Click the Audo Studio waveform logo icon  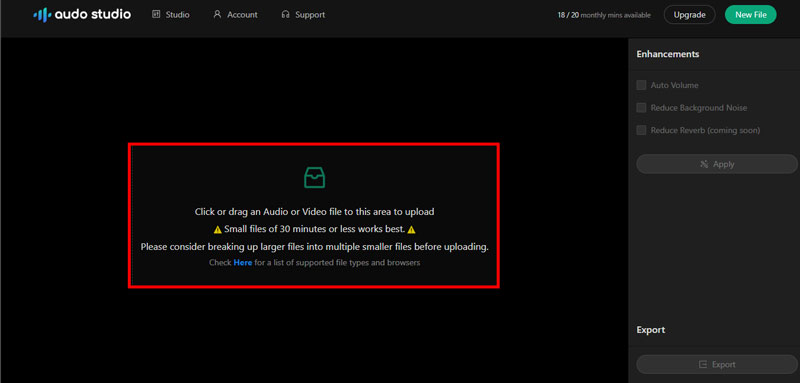coord(42,15)
